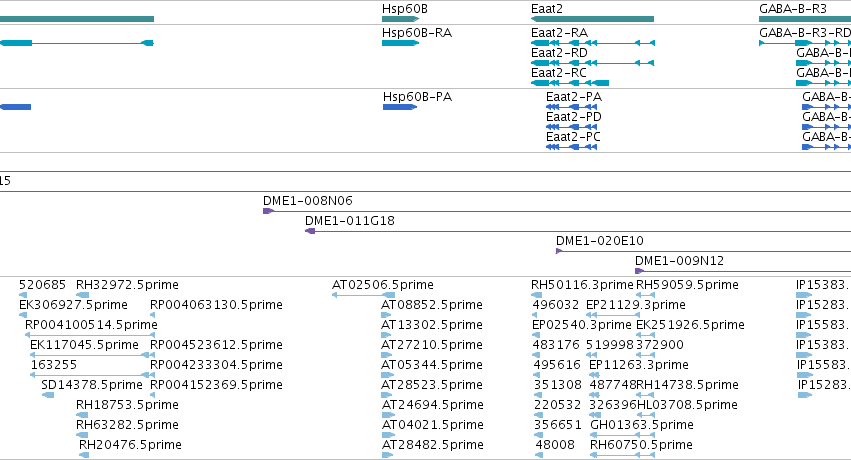This screenshot has width=851, height=460.
Task: Select the EP11263.3prime EST label
Action: (639, 365)
